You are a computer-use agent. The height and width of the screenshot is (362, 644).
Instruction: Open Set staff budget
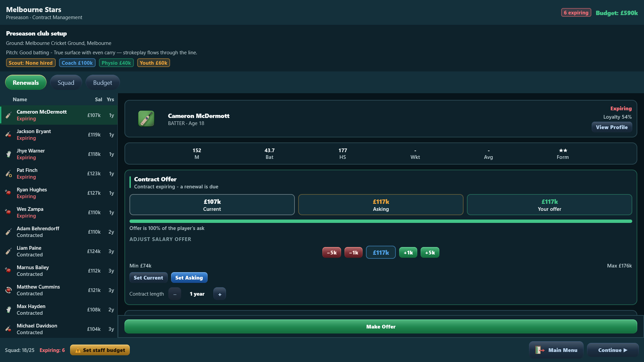pos(100,350)
